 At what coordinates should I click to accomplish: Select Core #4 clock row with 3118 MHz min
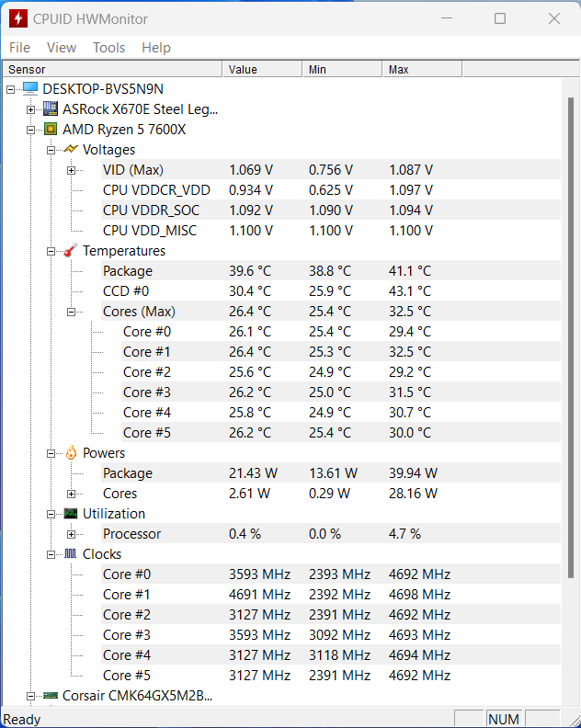[331, 655]
